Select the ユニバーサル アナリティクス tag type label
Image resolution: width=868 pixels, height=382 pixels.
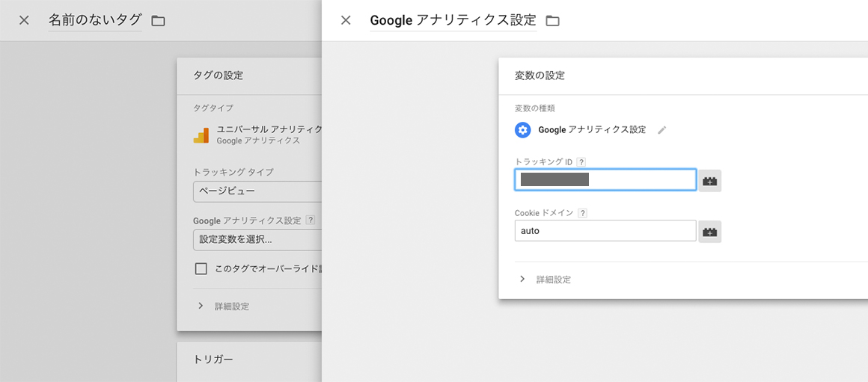(269, 129)
